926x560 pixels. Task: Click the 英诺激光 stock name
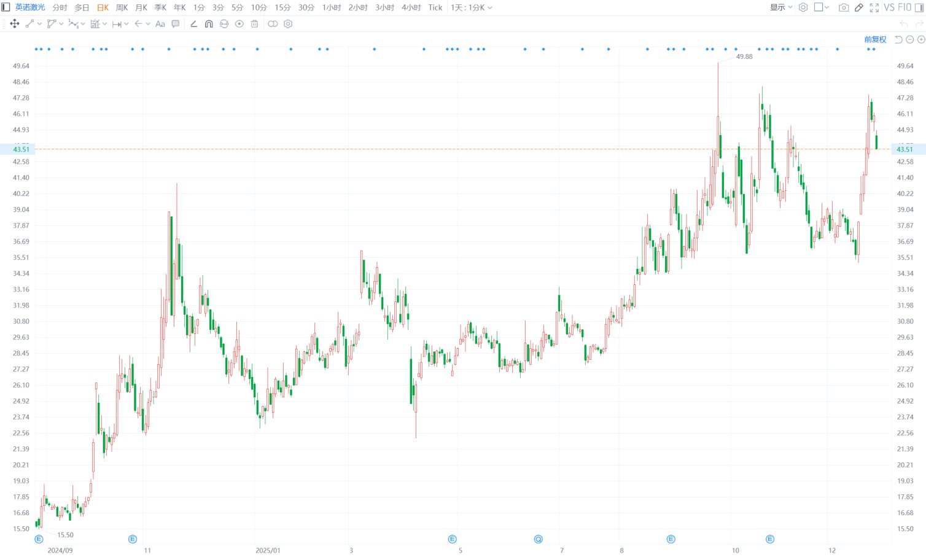tap(30, 7)
